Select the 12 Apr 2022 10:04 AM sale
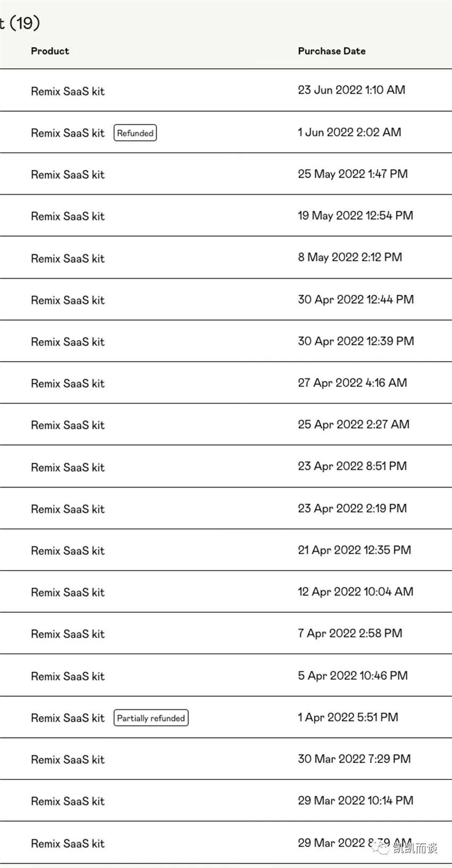452x868 pixels. click(226, 592)
